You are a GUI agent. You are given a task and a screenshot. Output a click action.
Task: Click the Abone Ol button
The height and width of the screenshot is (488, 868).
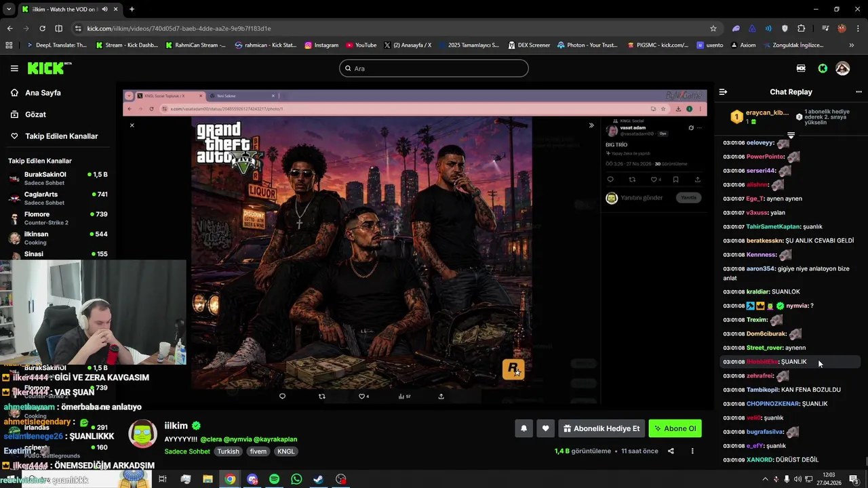[x=675, y=428]
